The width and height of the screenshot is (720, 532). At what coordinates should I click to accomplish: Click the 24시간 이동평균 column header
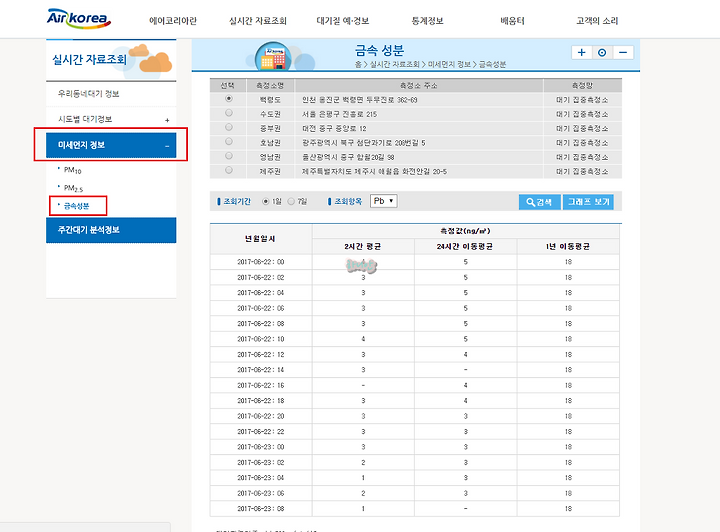pos(465,246)
